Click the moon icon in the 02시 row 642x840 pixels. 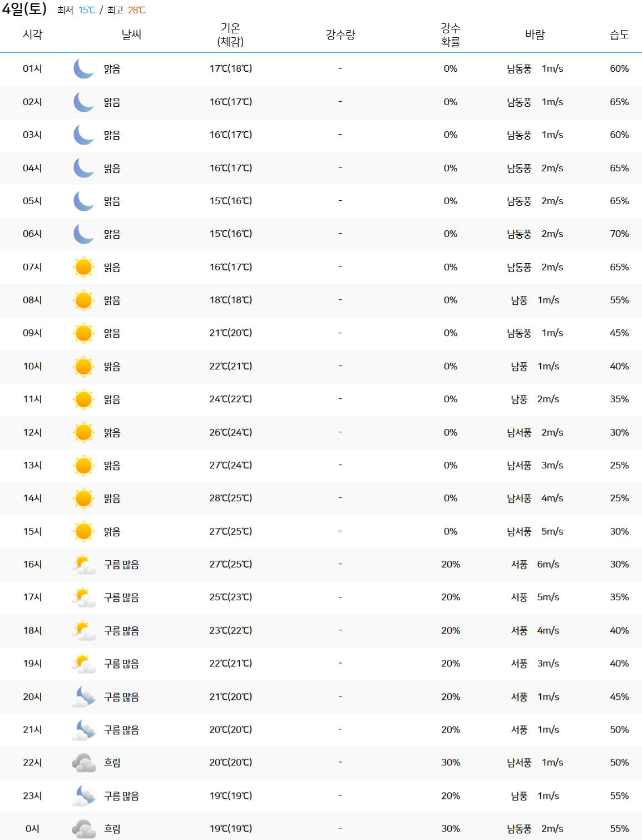point(83,102)
